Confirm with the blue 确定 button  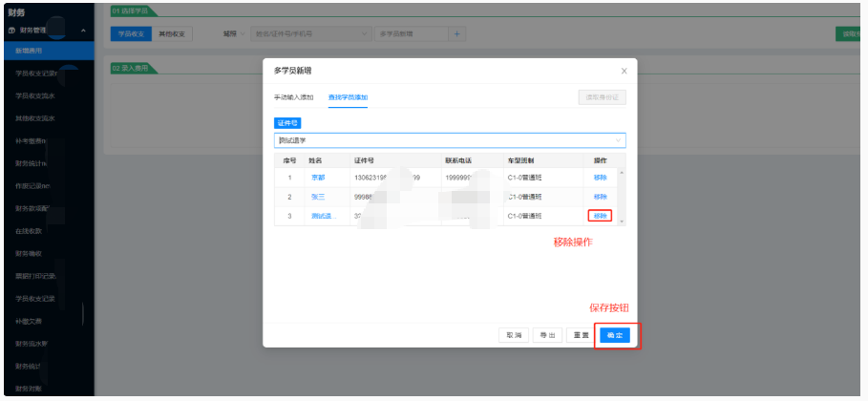pos(615,335)
